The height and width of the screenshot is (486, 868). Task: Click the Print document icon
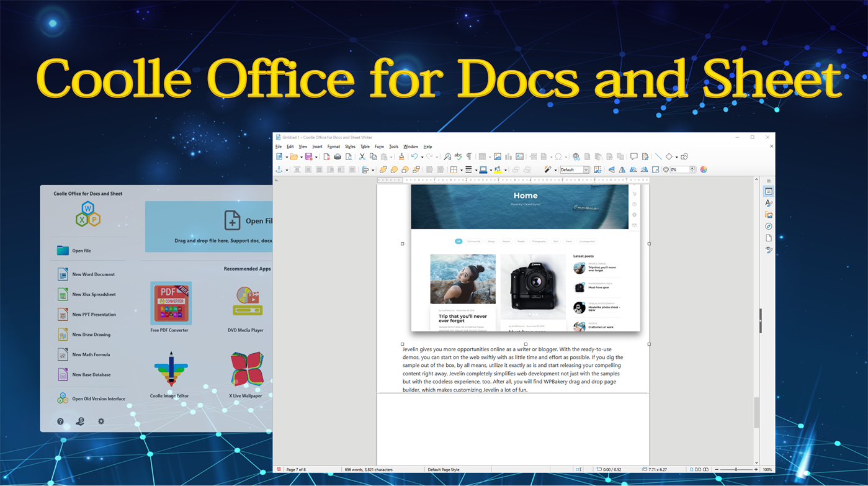click(337, 156)
